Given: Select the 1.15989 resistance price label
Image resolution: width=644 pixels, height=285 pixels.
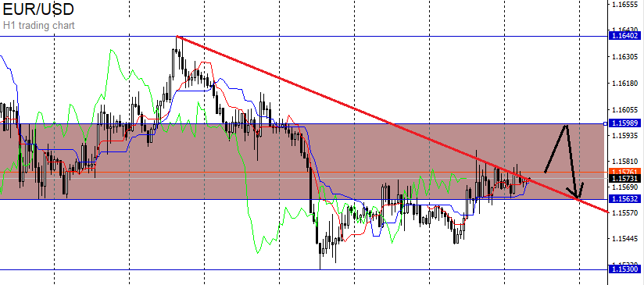Looking at the screenshot, I should [624, 123].
